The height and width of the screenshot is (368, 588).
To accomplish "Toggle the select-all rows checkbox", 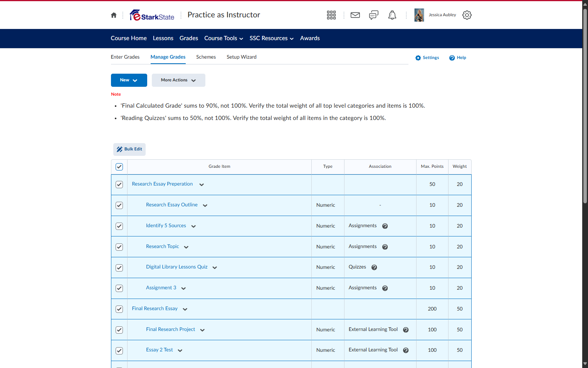I will [119, 167].
